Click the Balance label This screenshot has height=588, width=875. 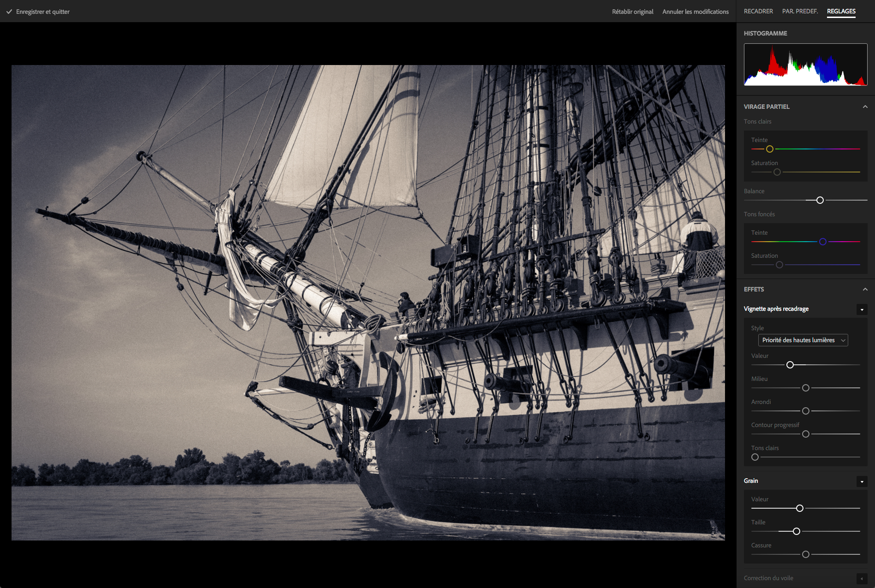coord(754,191)
